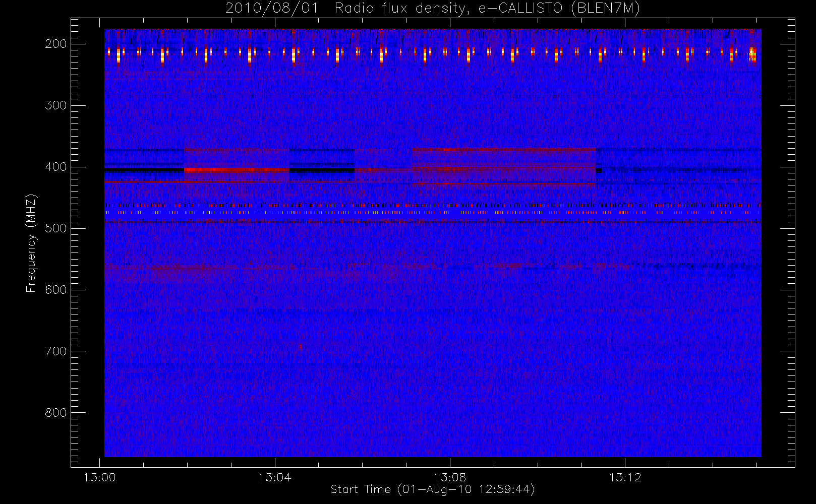Image resolution: width=816 pixels, height=504 pixels.
Task: Click the 500 frequency tick label
Action: click(x=56, y=228)
